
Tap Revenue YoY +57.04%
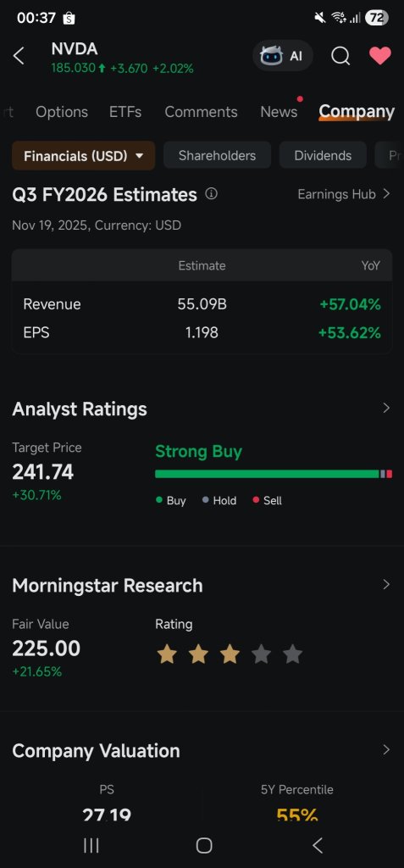tap(350, 304)
